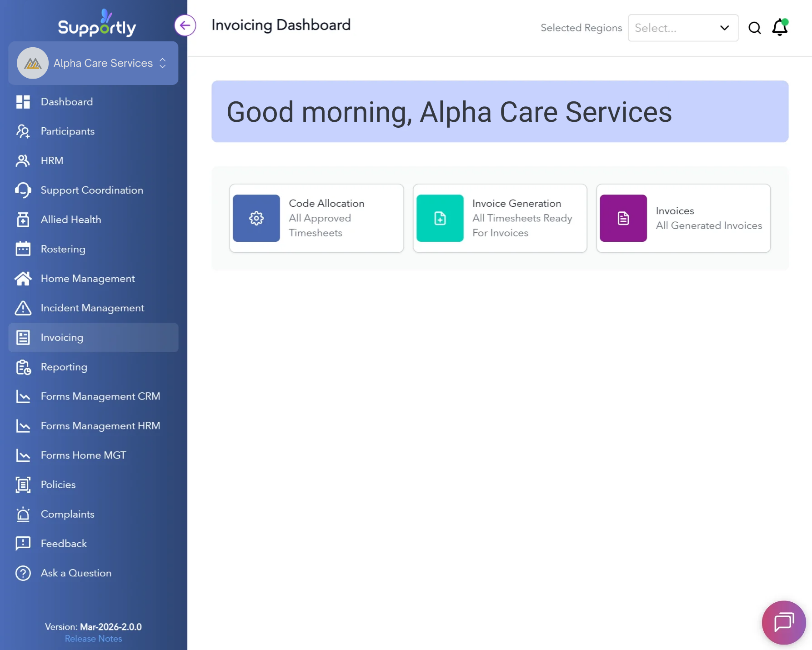Select Forms Home MGT label
812x650 pixels.
point(83,455)
